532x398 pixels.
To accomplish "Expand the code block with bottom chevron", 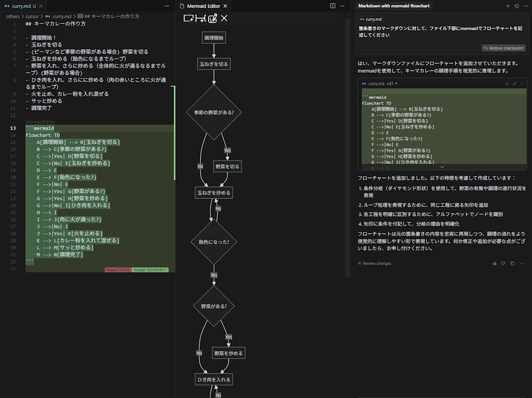I will (x=442, y=167).
